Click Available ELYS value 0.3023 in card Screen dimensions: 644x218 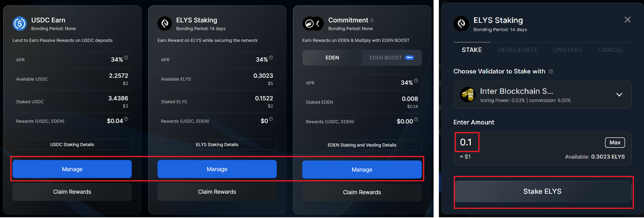263,76
